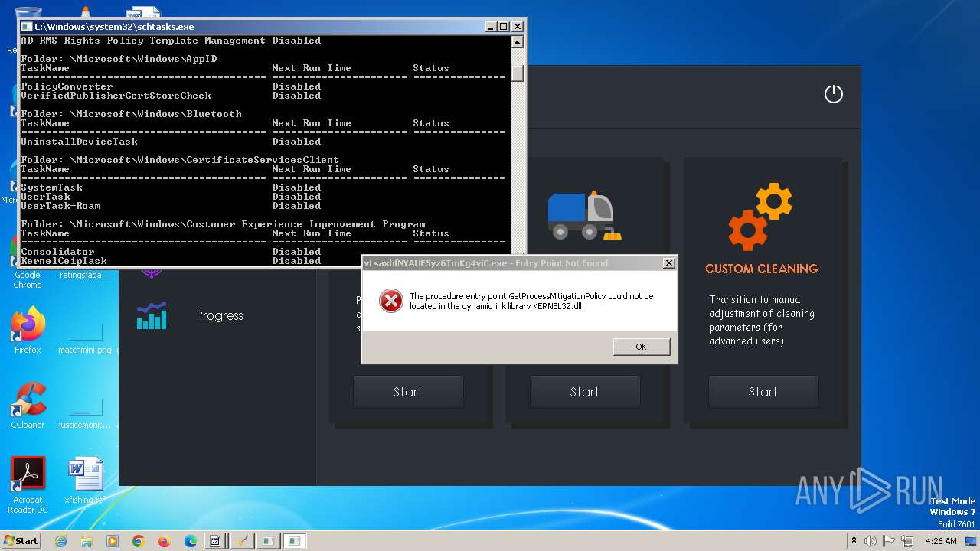Start the first cleaning card left of the truck
Screen dimensions: 980x551
click(407, 392)
